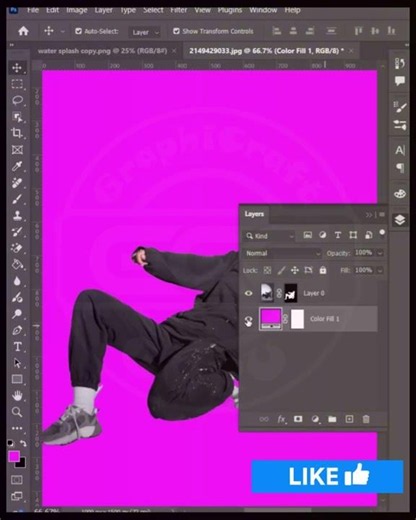Viewport: 416px width, 520px height.
Task: Select the Zoom tool
Action: (x=17, y=412)
